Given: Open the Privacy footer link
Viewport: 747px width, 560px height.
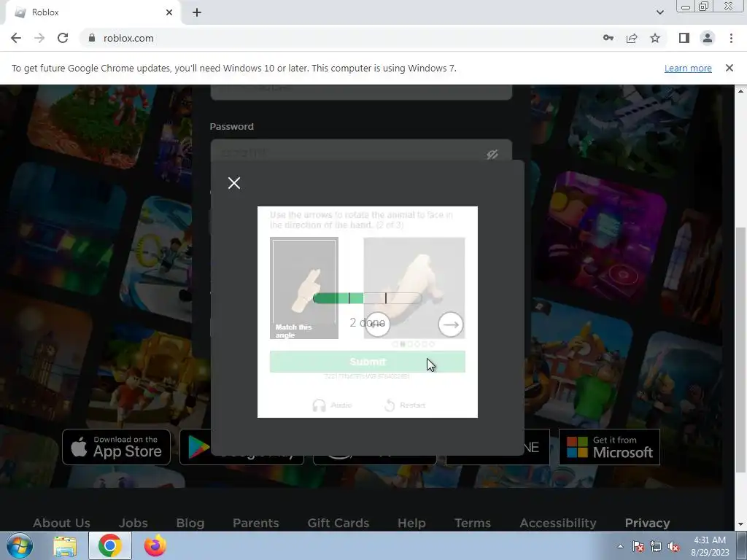Looking at the screenshot, I should tap(648, 523).
